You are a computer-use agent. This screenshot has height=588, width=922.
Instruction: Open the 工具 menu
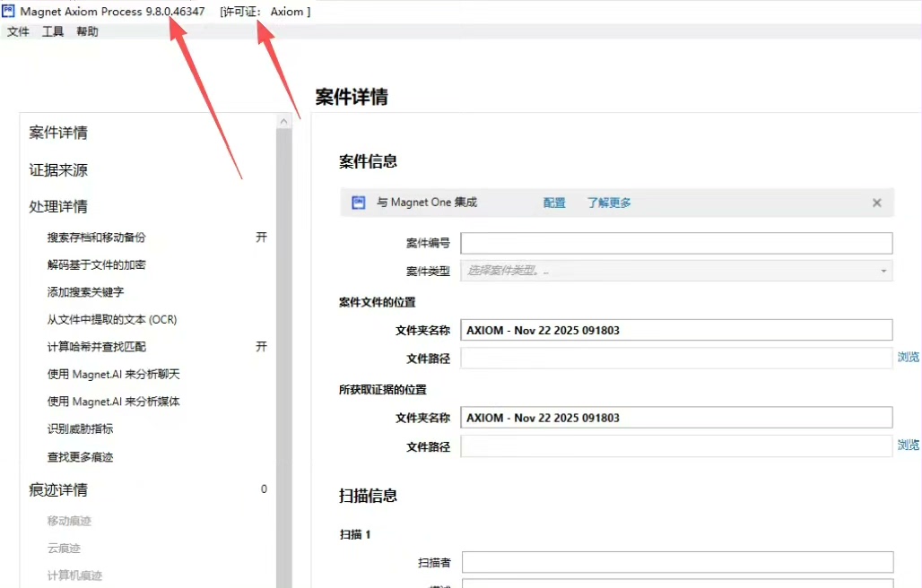coord(52,31)
